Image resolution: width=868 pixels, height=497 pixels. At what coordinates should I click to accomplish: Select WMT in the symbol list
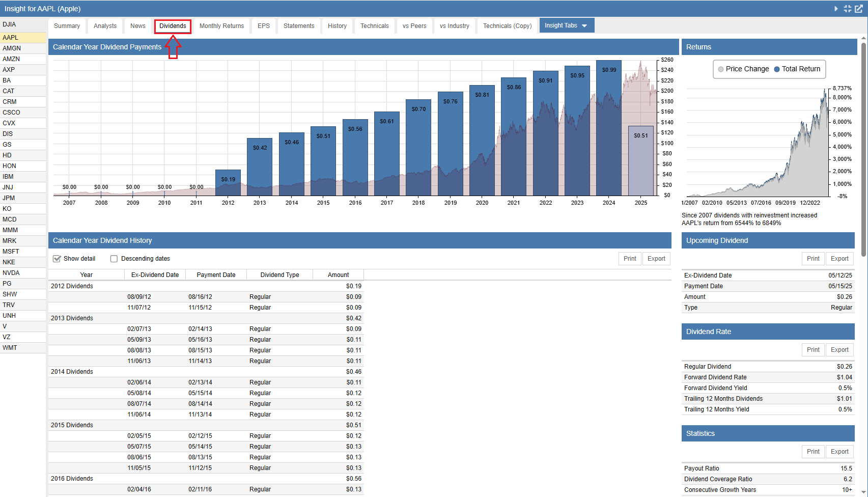point(23,348)
